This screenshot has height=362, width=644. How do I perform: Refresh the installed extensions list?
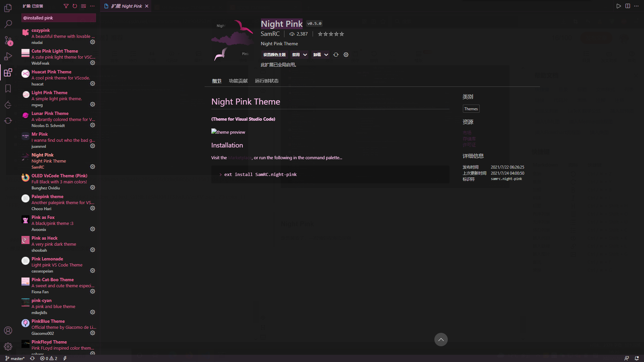75,6
